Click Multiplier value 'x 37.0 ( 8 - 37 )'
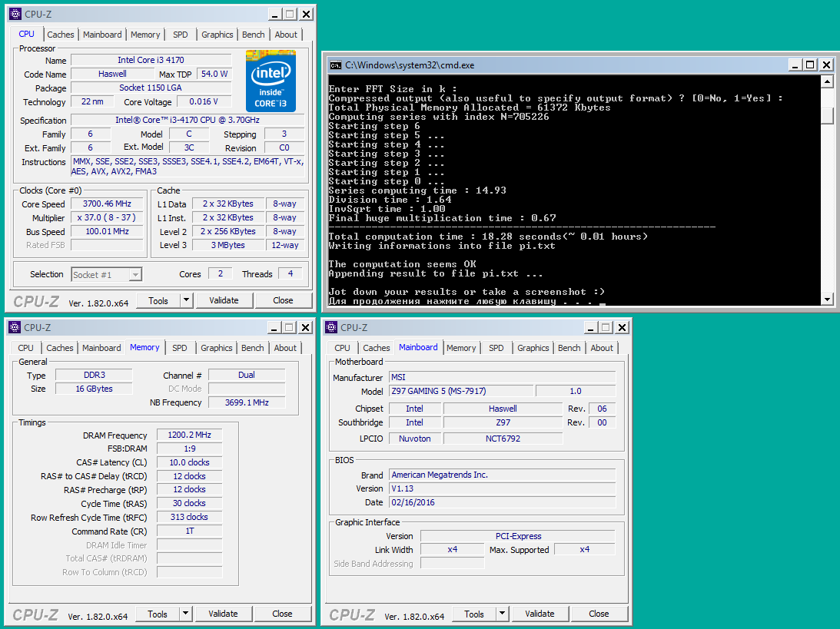This screenshot has width=840, height=629. click(x=107, y=217)
